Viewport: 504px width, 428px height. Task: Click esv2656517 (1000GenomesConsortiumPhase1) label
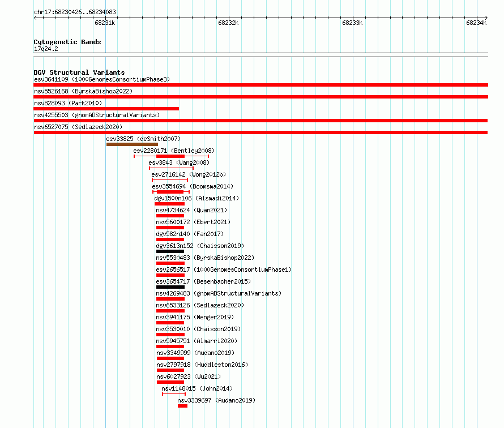(x=224, y=269)
